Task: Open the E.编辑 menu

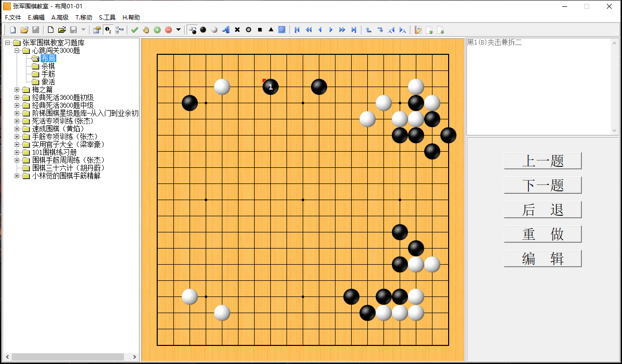Action: 36,17
